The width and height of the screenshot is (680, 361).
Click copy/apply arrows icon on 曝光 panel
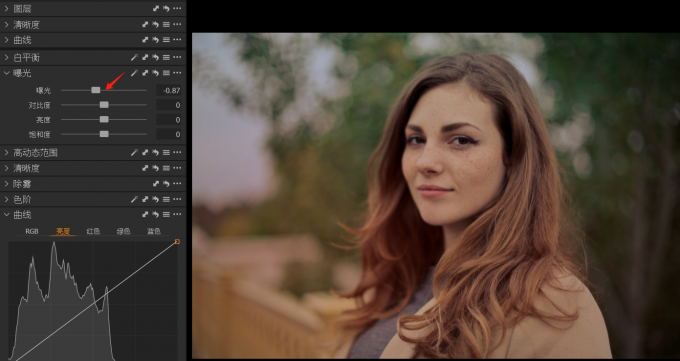pyautogui.click(x=145, y=73)
